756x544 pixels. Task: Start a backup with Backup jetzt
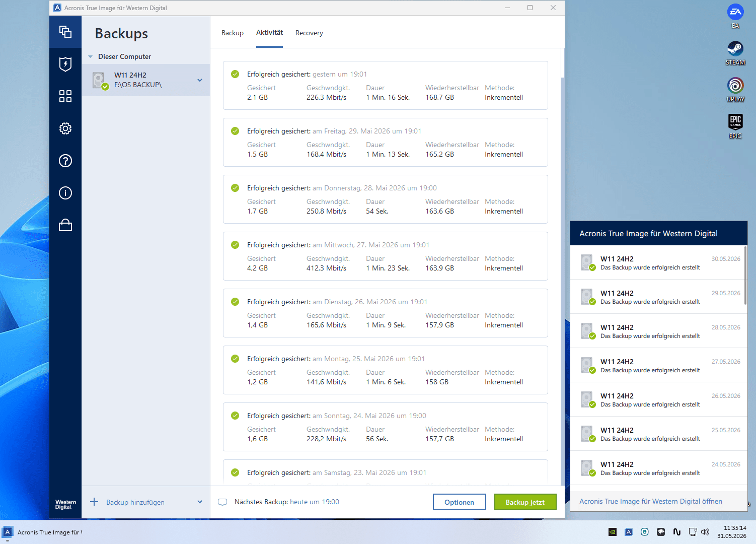coord(525,502)
